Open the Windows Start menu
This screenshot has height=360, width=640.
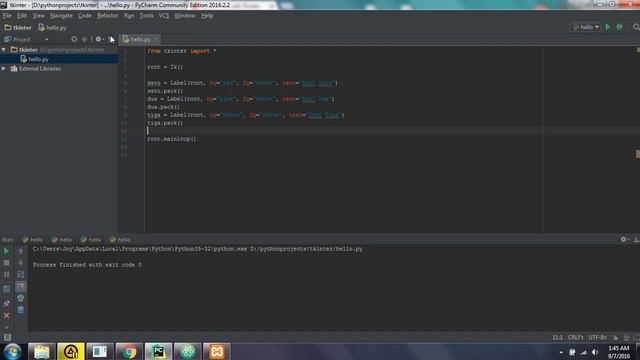click(x=12, y=351)
